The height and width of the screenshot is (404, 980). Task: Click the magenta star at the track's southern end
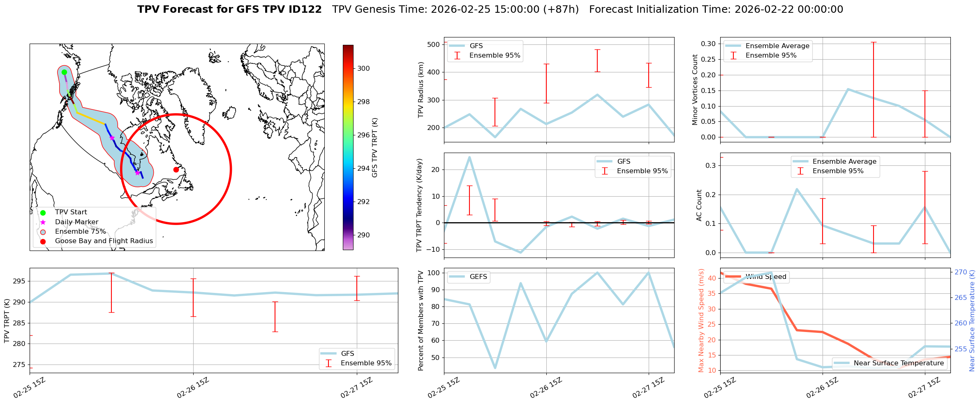(x=137, y=172)
